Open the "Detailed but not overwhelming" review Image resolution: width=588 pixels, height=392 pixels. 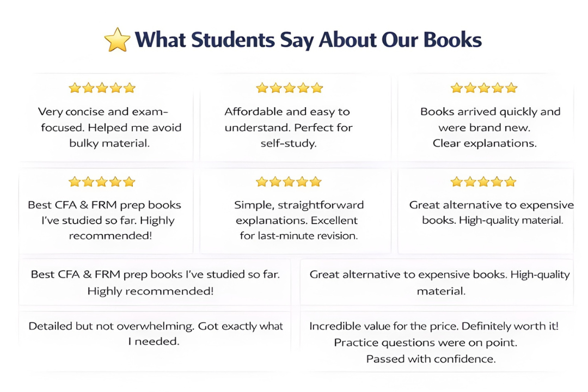click(155, 333)
